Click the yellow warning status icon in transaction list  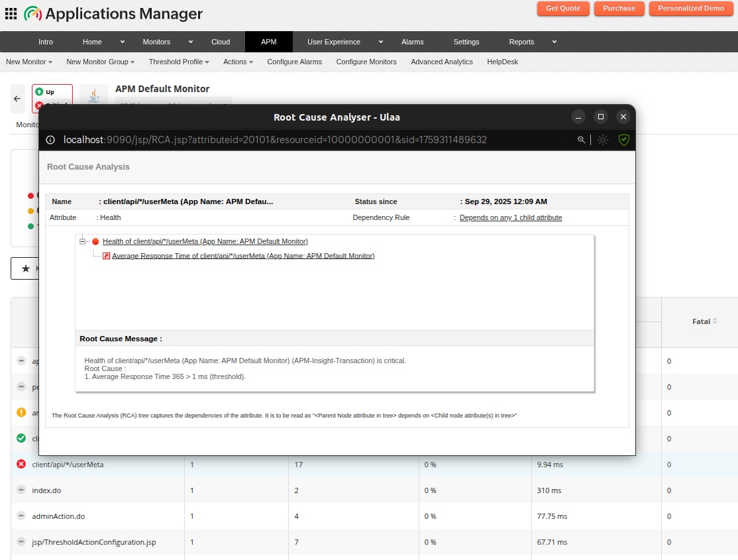click(21, 412)
